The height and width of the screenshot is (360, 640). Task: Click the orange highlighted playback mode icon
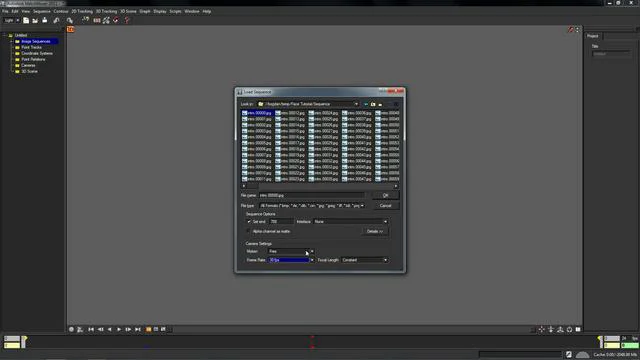point(149,329)
